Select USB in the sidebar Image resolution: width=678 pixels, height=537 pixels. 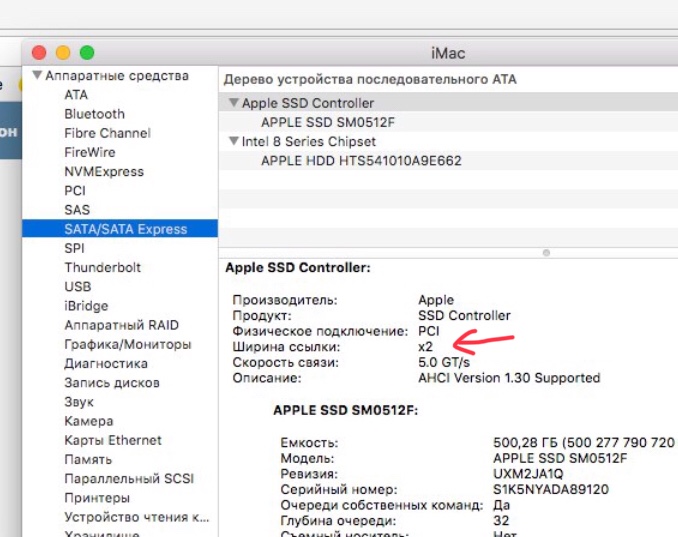[78, 286]
